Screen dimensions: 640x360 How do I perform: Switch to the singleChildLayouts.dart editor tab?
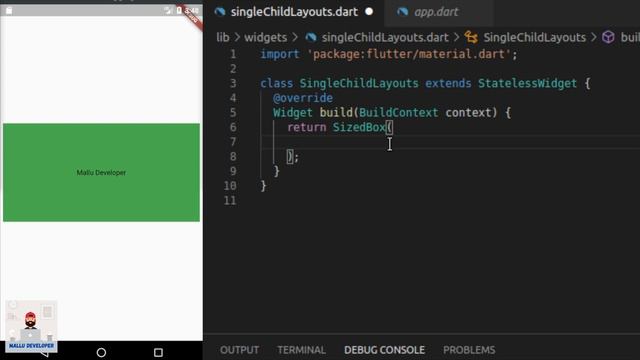click(294, 12)
